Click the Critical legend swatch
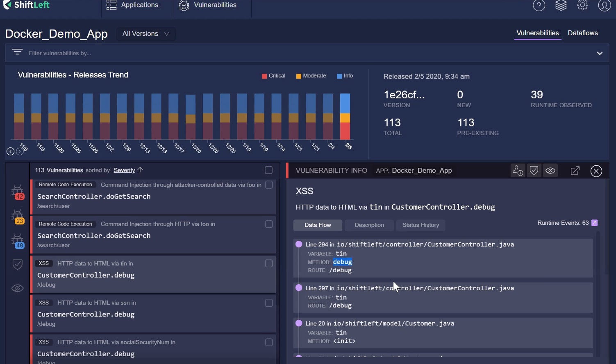Image resolution: width=616 pixels, height=364 pixels. (x=264, y=76)
